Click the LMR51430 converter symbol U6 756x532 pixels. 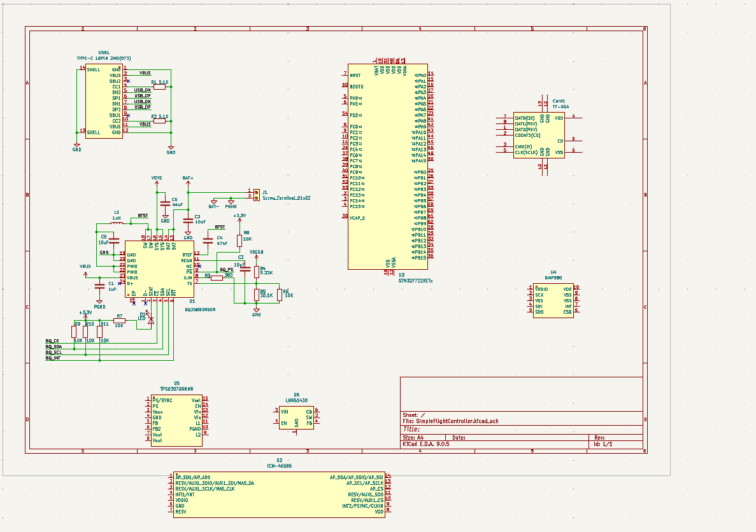[x=296, y=417]
